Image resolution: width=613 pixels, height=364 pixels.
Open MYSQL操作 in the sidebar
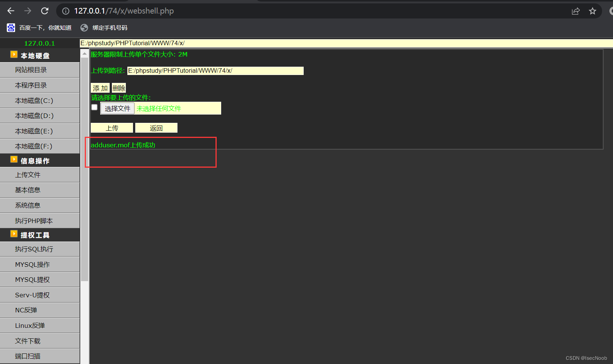(40, 265)
